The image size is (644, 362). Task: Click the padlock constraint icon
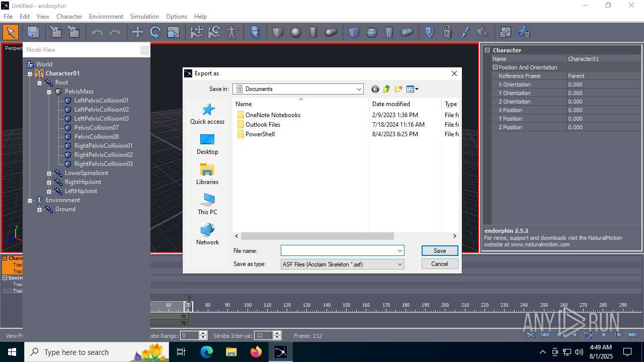(x=447, y=33)
